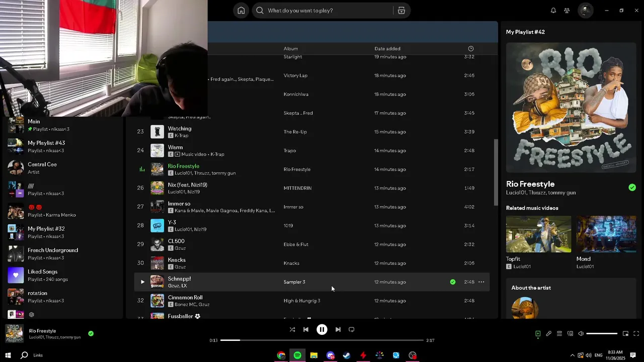
Task: Open Connect to a device
Action: [x=570, y=333]
